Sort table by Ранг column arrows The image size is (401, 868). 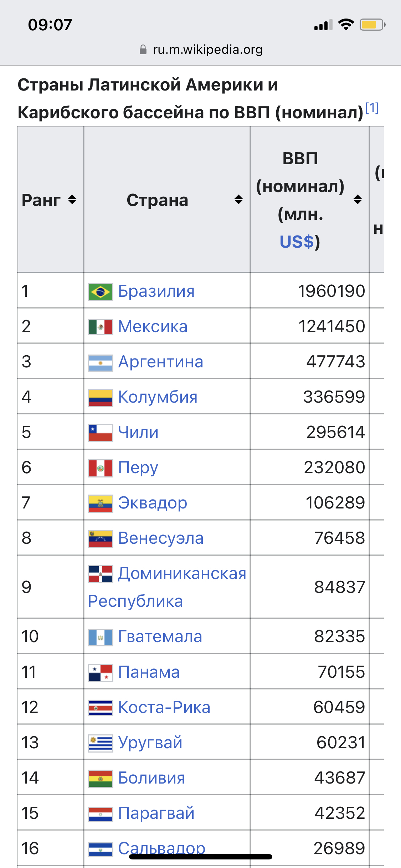pos(72,200)
